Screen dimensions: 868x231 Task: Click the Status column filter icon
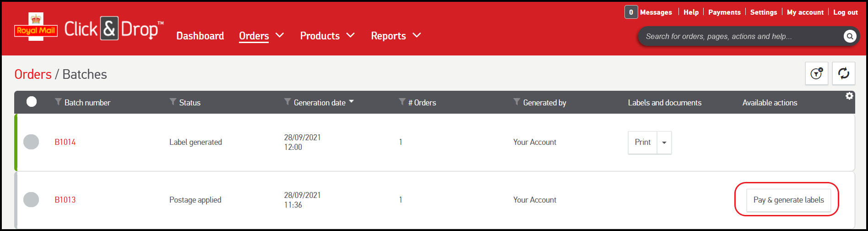point(173,102)
